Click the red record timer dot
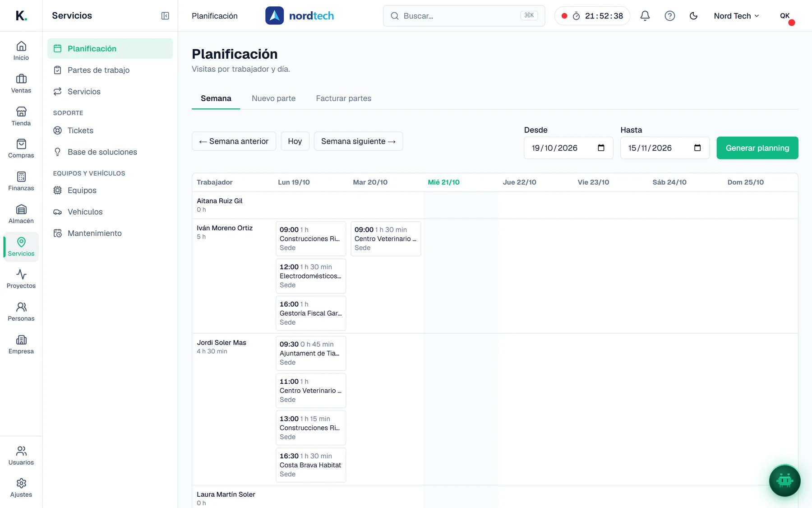The image size is (812, 508). pos(564,16)
